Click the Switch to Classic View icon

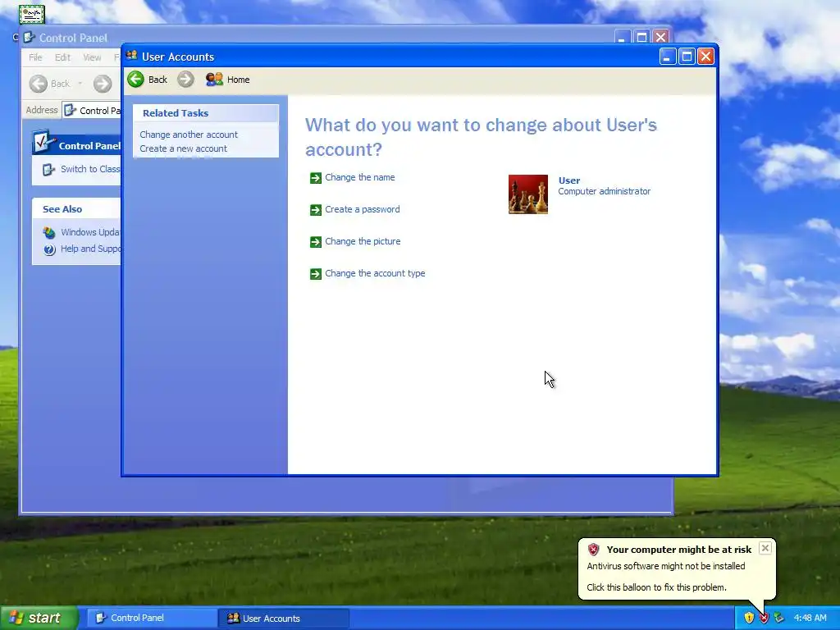[48, 170]
